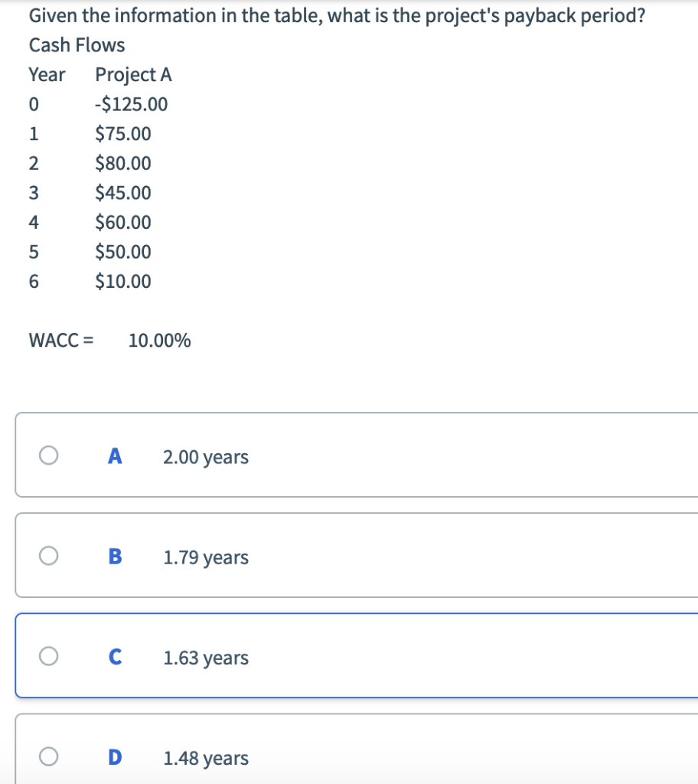Click the Cash Flows table heading
Screen dimensions: 698x784
coord(77,44)
